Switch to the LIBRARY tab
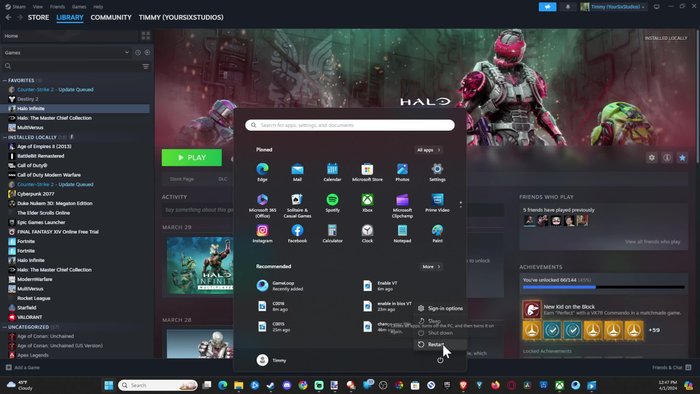700x394 pixels. (x=70, y=17)
